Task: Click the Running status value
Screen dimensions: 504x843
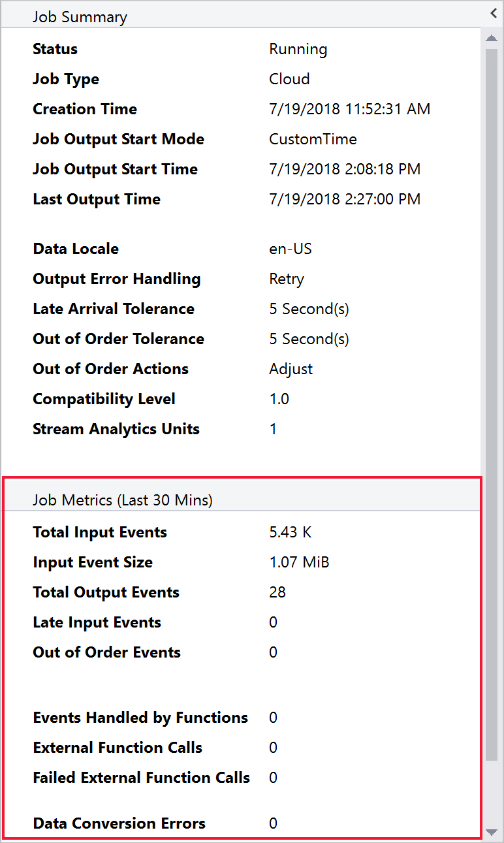Action: pyautogui.click(x=298, y=49)
